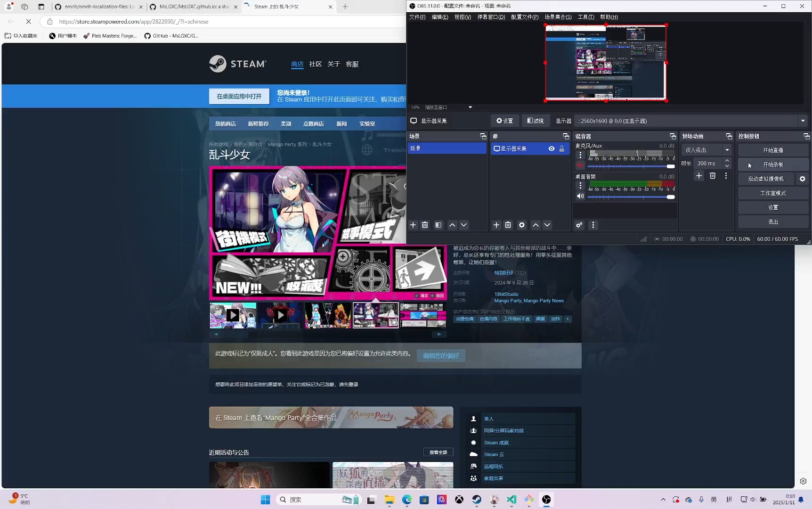Adjust 麦克风/Aux volume slider
Viewport: 812px width, 509px height.
(x=631, y=166)
